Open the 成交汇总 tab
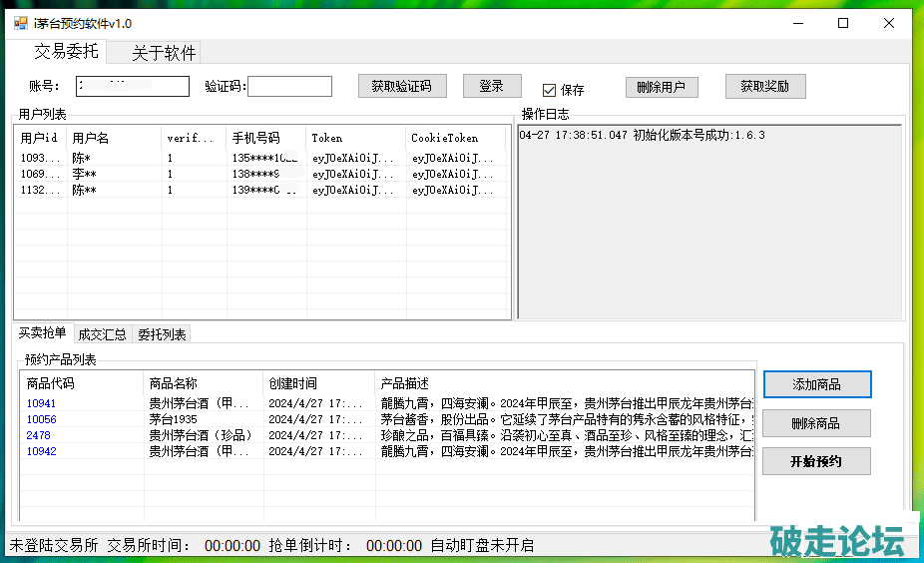Viewport: 924px width, 563px height. click(104, 334)
